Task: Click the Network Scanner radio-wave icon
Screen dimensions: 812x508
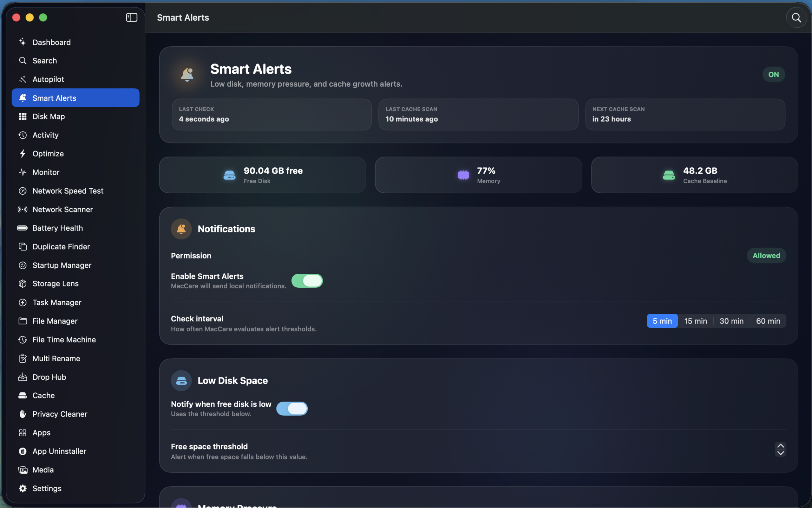Action: 23,209
